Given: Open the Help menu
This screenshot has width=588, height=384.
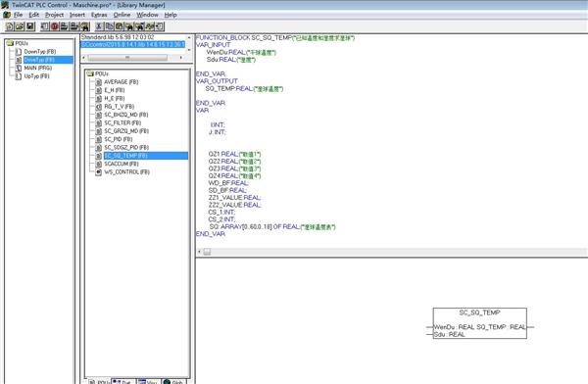Looking at the screenshot, I should pyautogui.click(x=171, y=15).
